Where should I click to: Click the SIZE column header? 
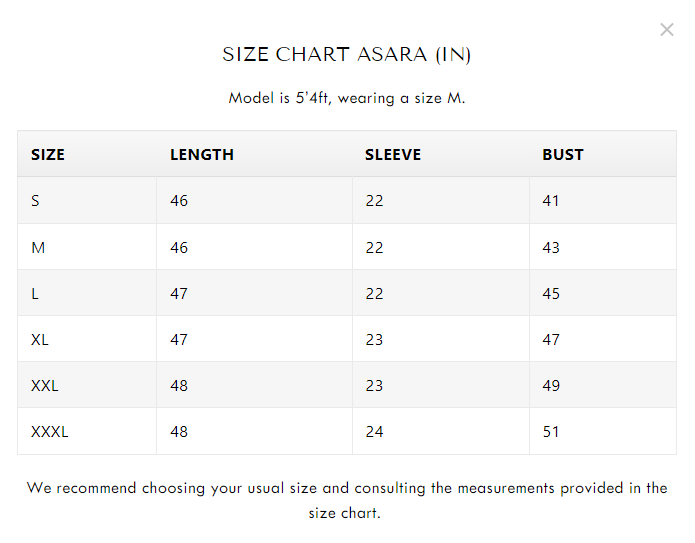coord(48,155)
